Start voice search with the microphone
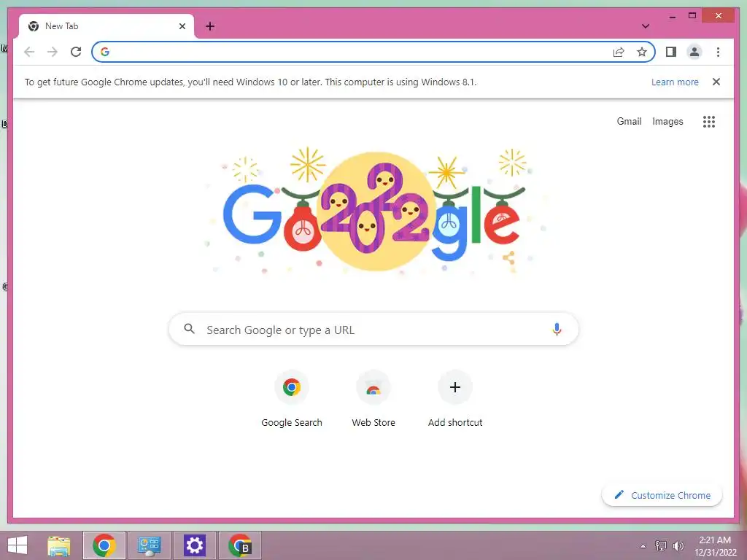The image size is (747, 560). click(x=557, y=329)
